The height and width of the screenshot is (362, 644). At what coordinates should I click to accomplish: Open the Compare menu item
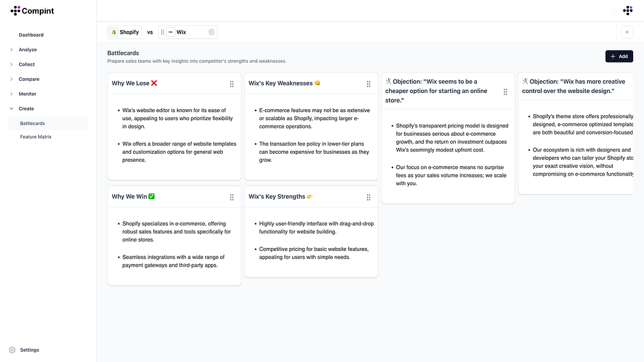click(x=29, y=79)
